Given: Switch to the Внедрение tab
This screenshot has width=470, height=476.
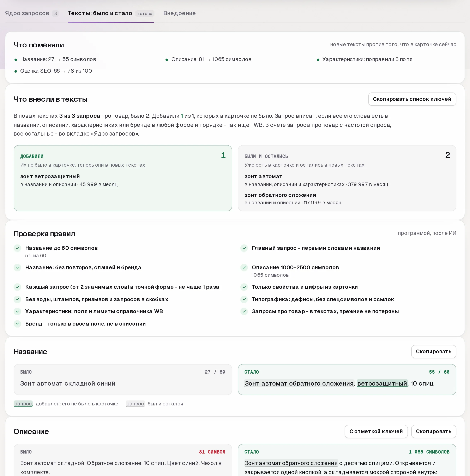Looking at the screenshot, I should (179, 13).
